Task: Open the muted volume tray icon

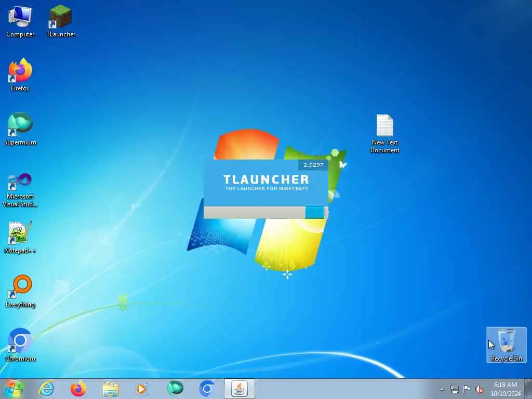Action: 480,389
